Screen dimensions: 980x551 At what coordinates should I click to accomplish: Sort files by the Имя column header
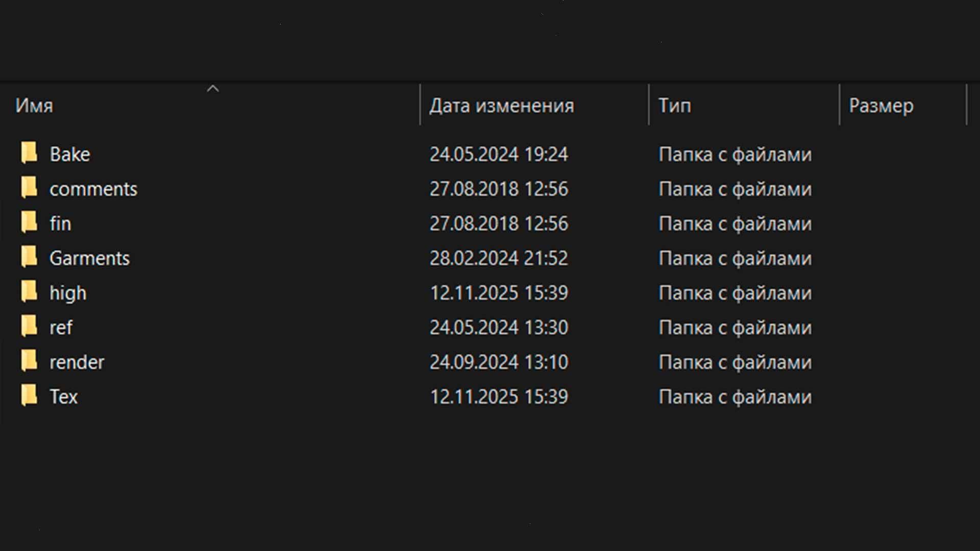pyautogui.click(x=34, y=106)
